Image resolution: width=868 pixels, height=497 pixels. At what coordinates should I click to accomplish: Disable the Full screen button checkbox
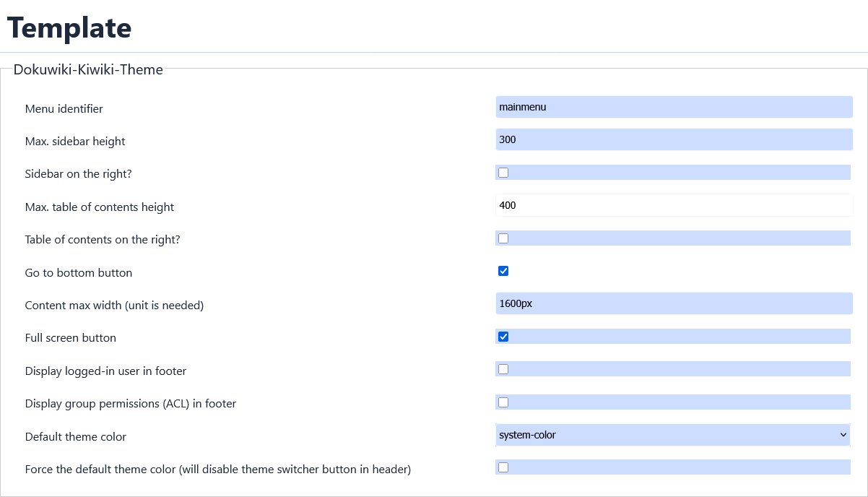coord(503,337)
